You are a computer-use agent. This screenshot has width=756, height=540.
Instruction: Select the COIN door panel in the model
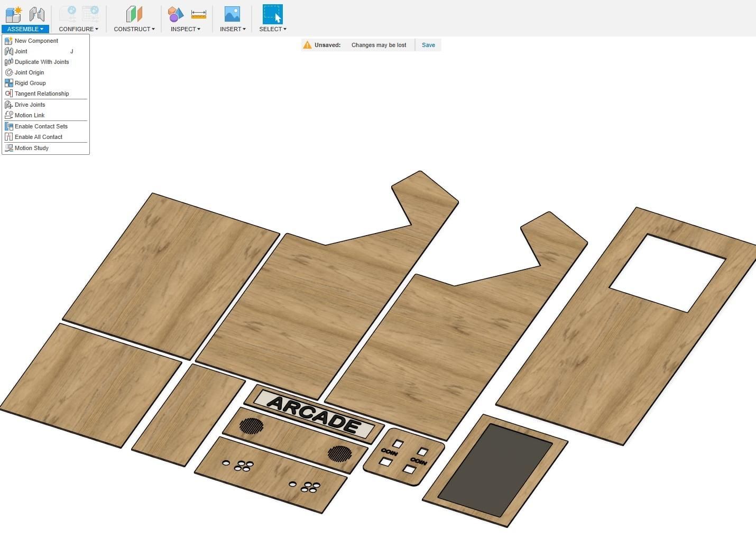[404, 457]
